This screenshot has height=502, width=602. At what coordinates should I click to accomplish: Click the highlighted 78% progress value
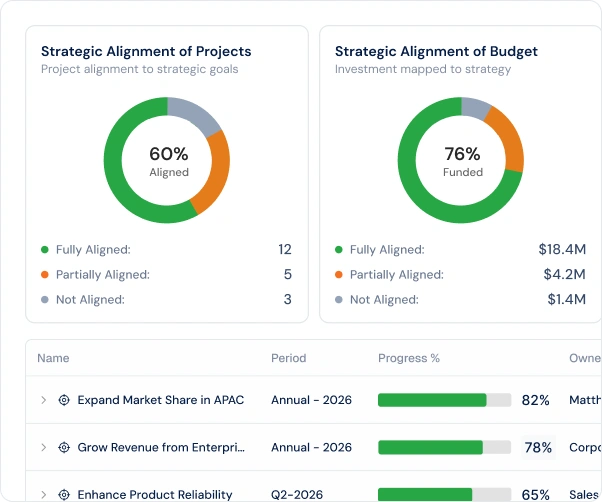538,448
